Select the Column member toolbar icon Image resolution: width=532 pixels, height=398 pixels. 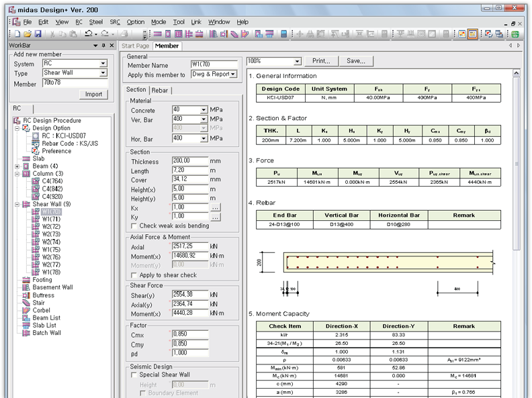click(x=178, y=34)
